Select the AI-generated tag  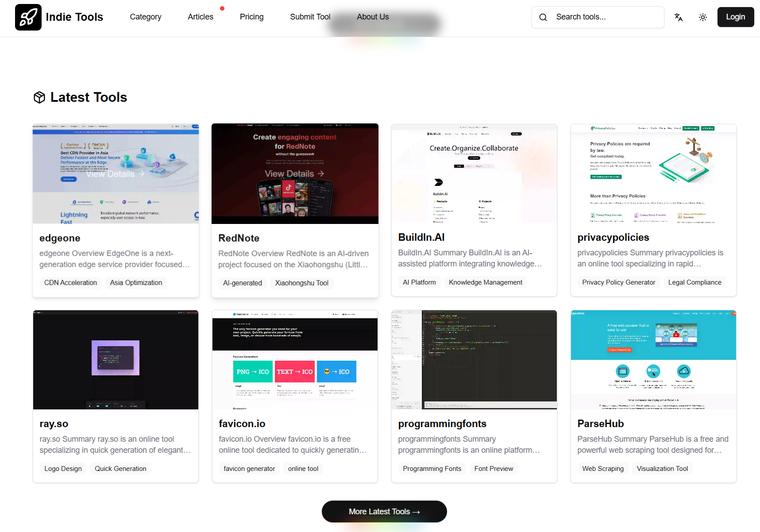pos(243,283)
